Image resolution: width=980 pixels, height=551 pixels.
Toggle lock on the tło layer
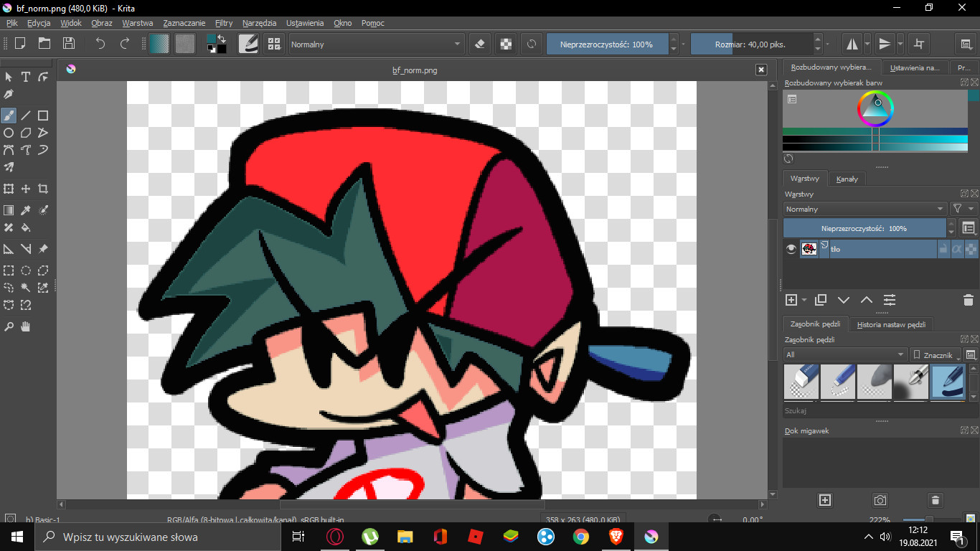(x=943, y=249)
